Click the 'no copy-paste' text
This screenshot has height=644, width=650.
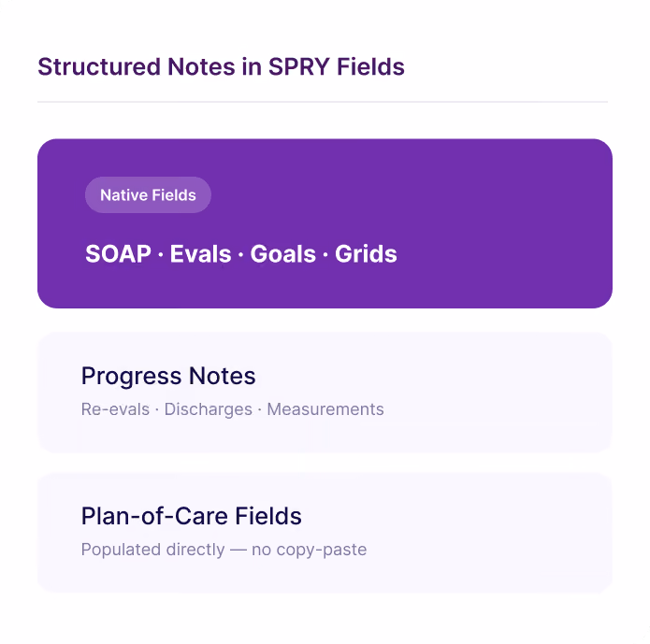click(310, 550)
